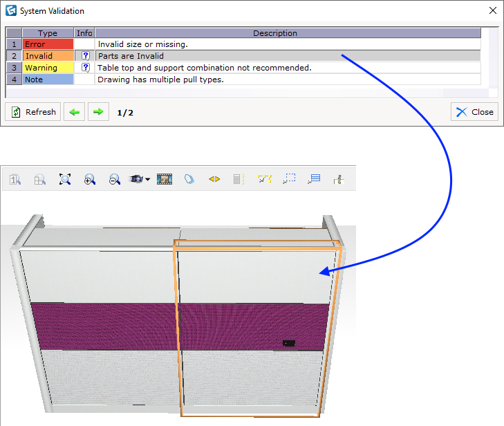Click the zoom in magnifier icon
Image resolution: width=504 pixels, height=426 pixels.
pyautogui.click(x=90, y=179)
